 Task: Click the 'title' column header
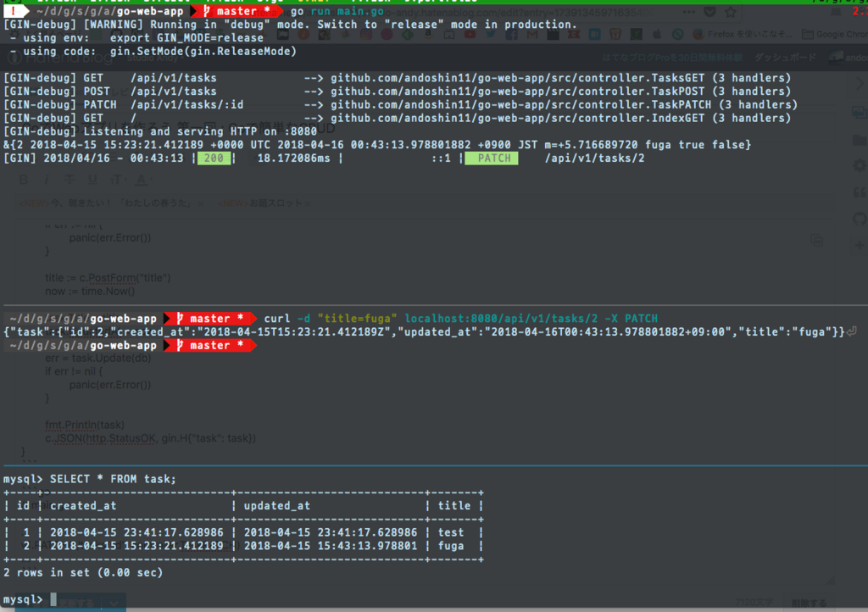[454, 506]
